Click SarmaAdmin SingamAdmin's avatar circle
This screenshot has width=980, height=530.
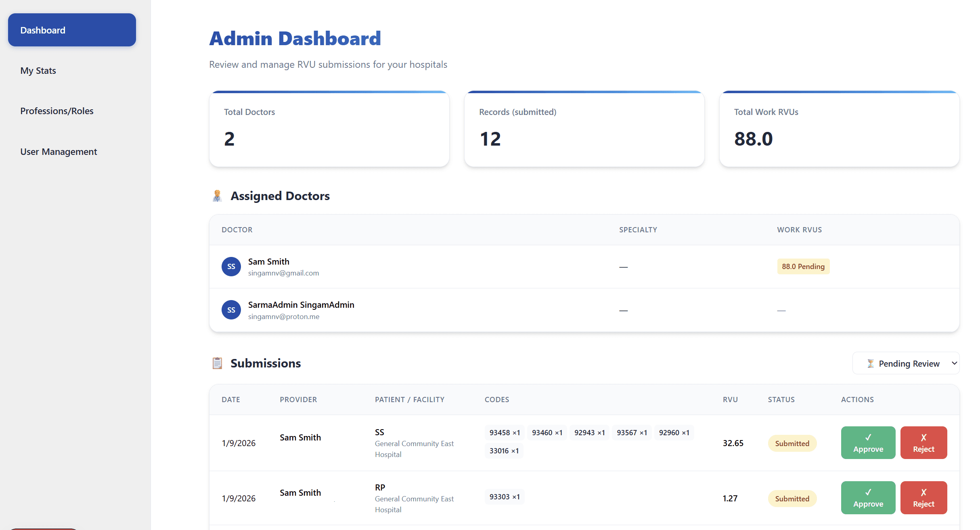tap(231, 310)
